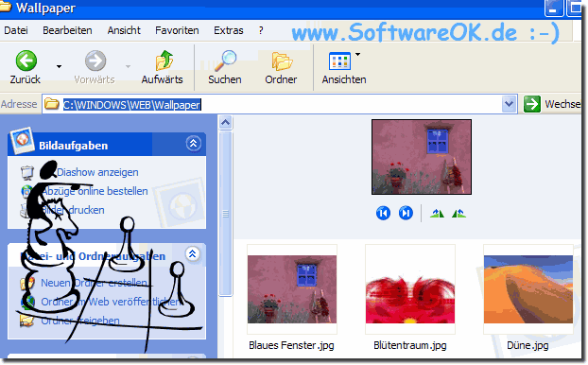Click Ordner freigeben link
The image size is (588, 365).
[x=80, y=321]
